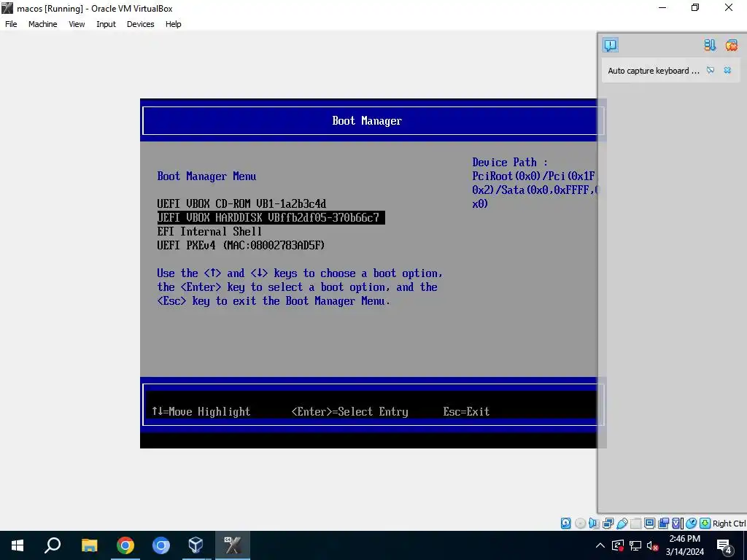747x560 pixels.
Task: Open File Explorer from the taskbar
Action: (x=89, y=545)
